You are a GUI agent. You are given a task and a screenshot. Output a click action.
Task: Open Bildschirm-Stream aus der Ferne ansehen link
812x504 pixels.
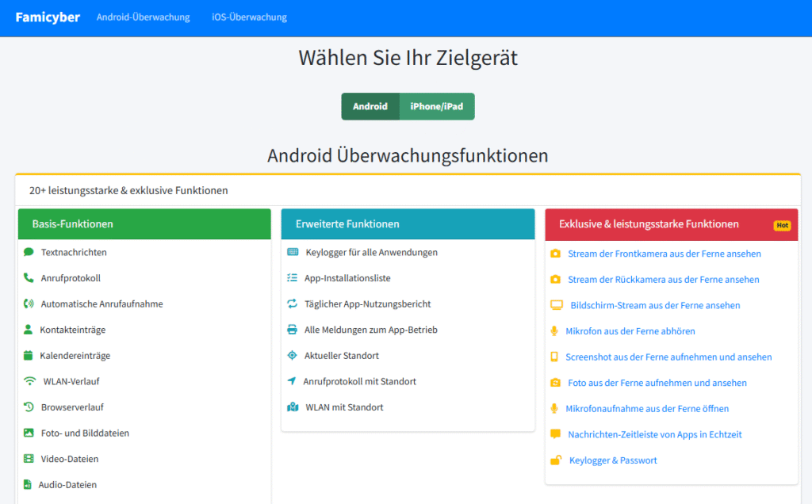pyautogui.click(x=655, y=305)
